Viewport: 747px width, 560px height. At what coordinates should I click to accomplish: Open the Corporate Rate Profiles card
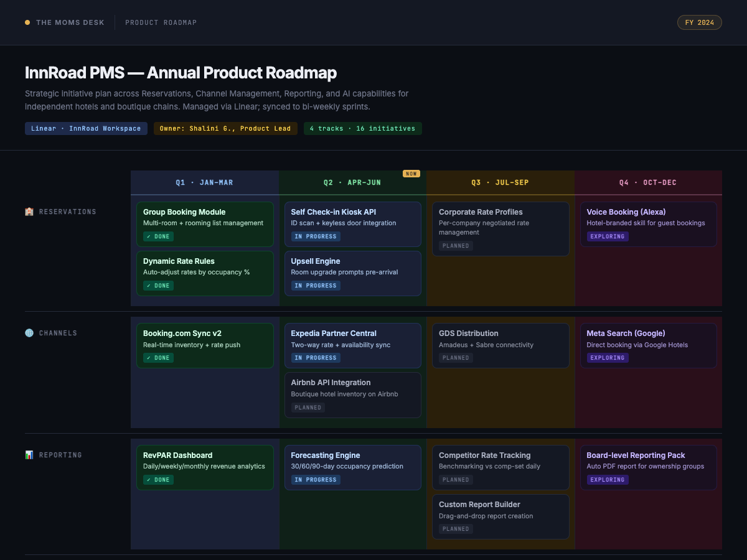pyautogui.click(x=500, y=228)
